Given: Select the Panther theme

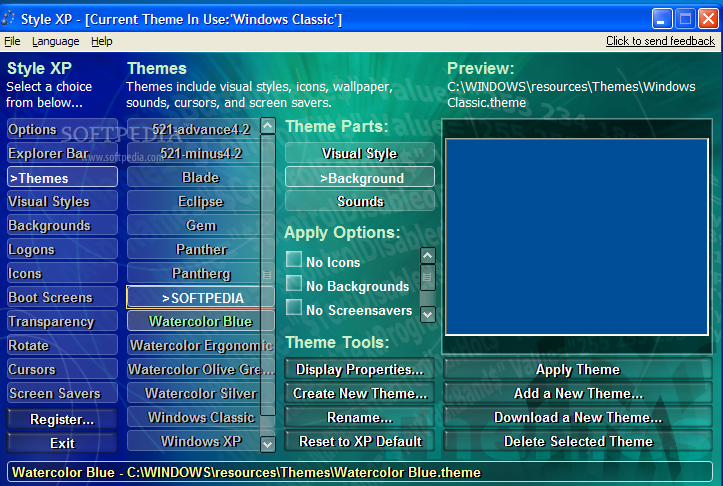Looking at the screenshot, I should pyautogui.click(x=194, y=249).
